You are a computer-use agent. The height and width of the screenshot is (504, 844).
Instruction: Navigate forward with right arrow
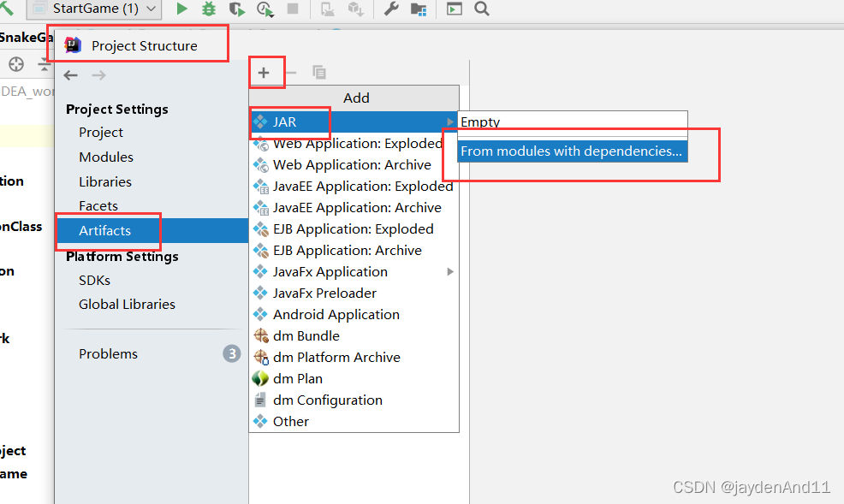coord(98,75)
